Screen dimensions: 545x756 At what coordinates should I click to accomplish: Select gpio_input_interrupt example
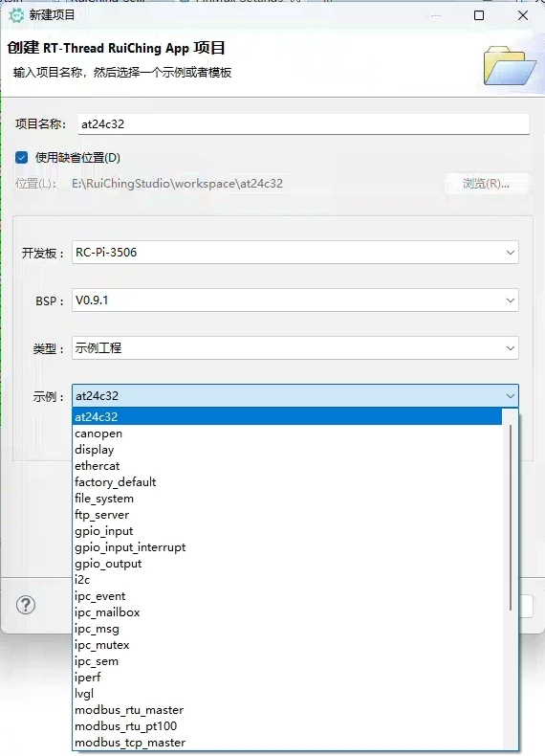point(287,547)
